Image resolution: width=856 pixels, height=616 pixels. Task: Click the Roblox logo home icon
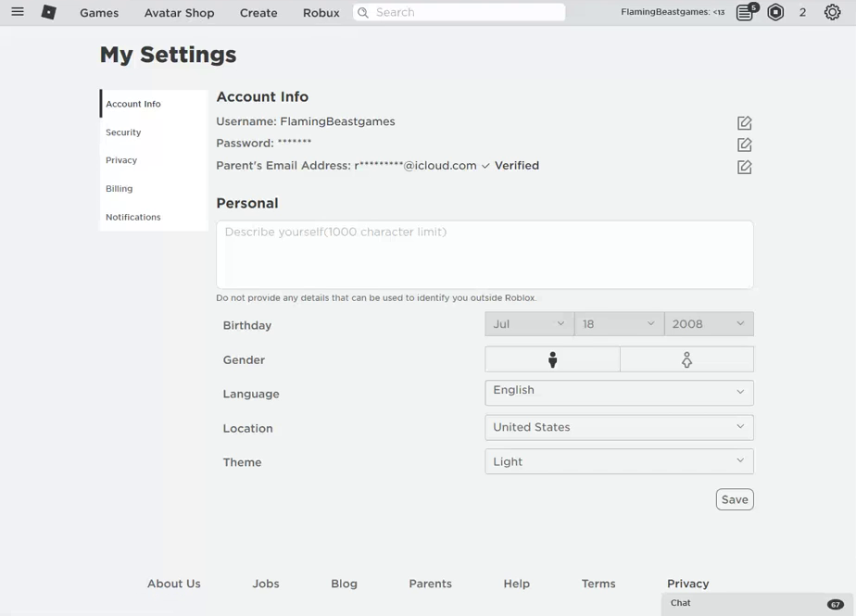click(49, 12)
